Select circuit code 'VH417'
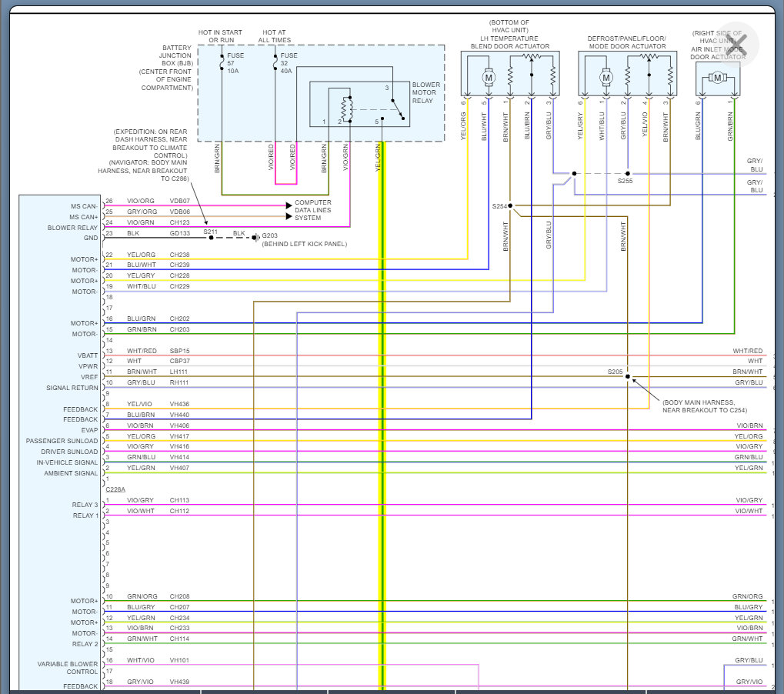The image size is (784, 694). [179, 436]
